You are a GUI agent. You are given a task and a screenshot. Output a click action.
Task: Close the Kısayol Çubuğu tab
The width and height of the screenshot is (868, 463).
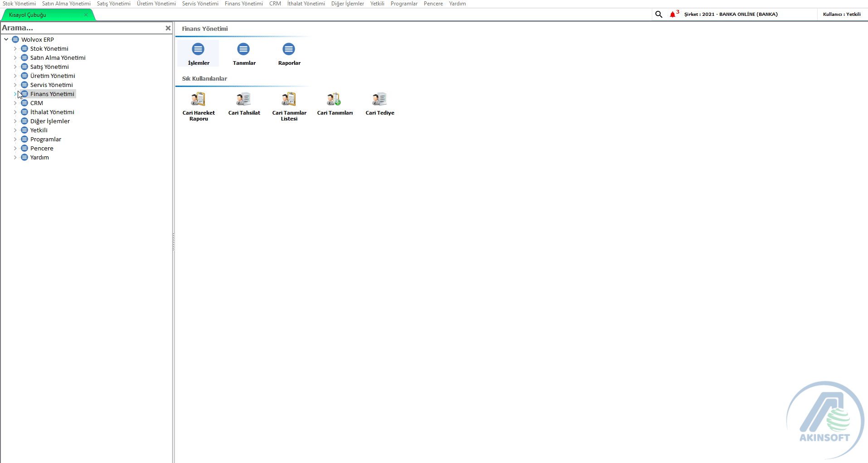coord(86,14)
